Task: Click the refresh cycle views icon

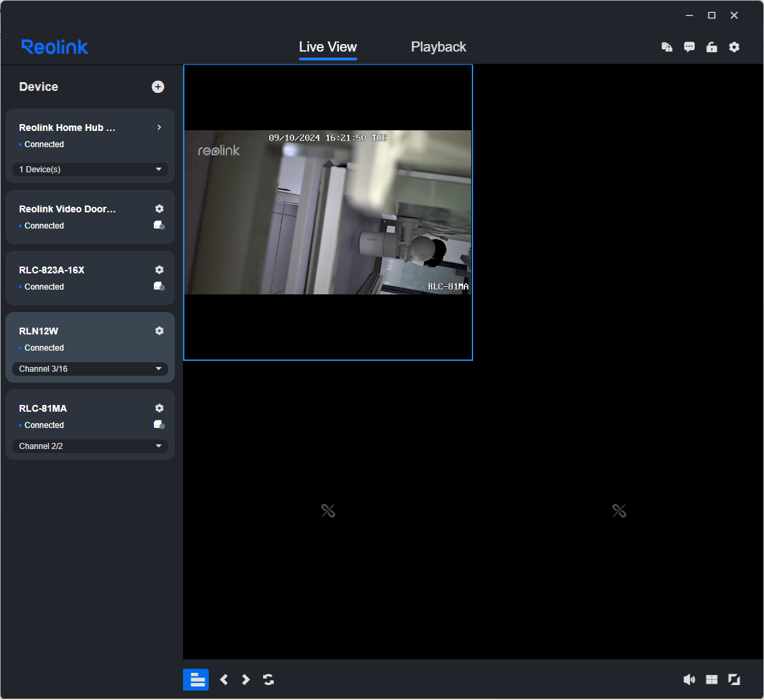Action: coord(268,680)
